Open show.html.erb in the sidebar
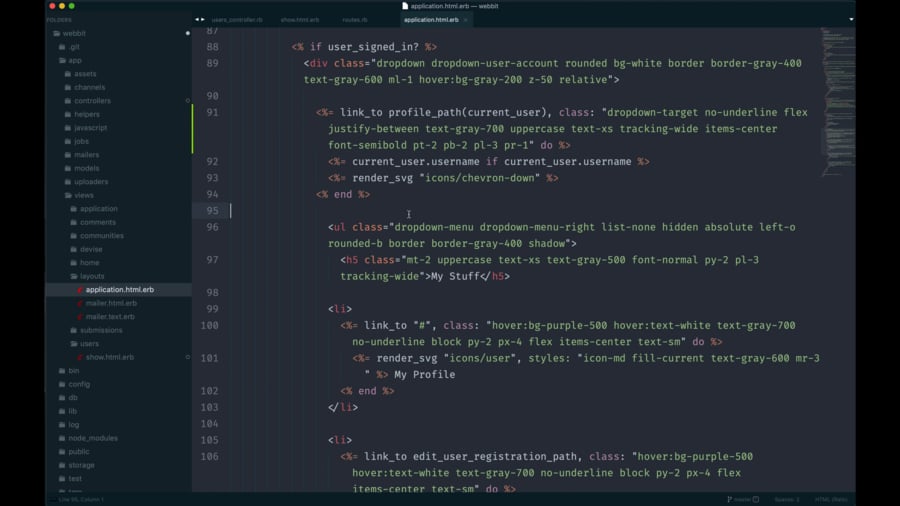 tap(110, 357)
